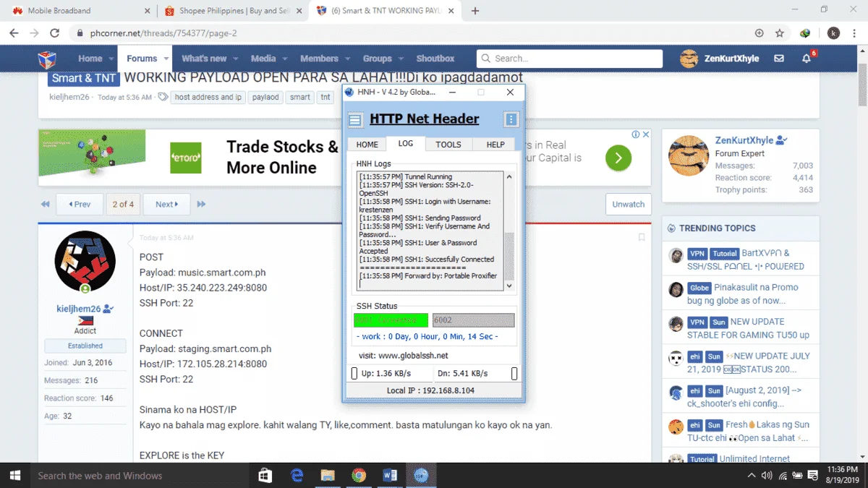The width and height of the screenshot is (868, 488).
Task: Click 'Search the web and Windows' box
Action: (x=138, y=475)
